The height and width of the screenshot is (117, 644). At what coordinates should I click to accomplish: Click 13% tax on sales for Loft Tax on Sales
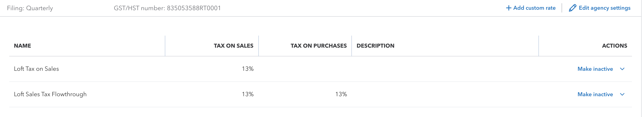[x=247, y=69]
